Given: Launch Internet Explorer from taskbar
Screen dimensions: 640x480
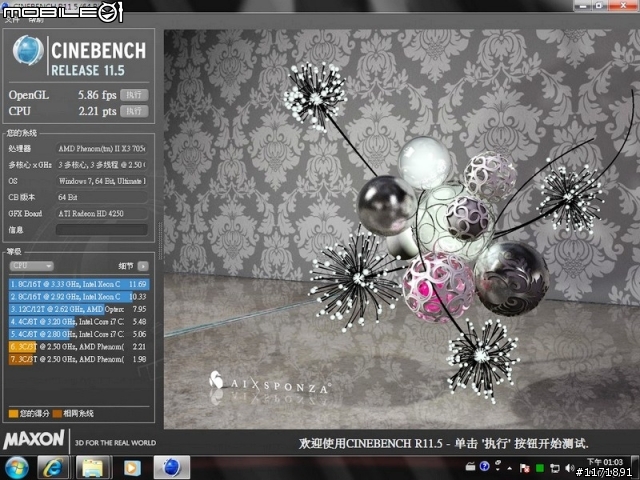Looking at the screenshot, I should [53, 468].
